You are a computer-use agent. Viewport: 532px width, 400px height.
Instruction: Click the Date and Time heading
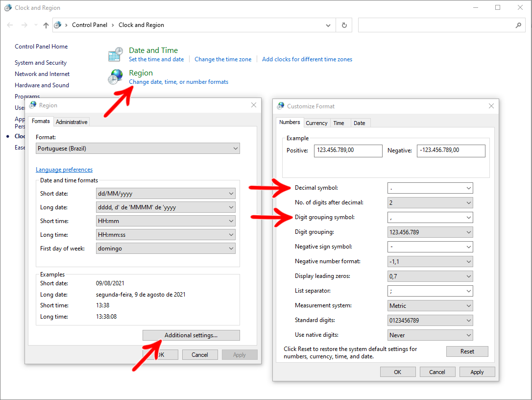153,50
